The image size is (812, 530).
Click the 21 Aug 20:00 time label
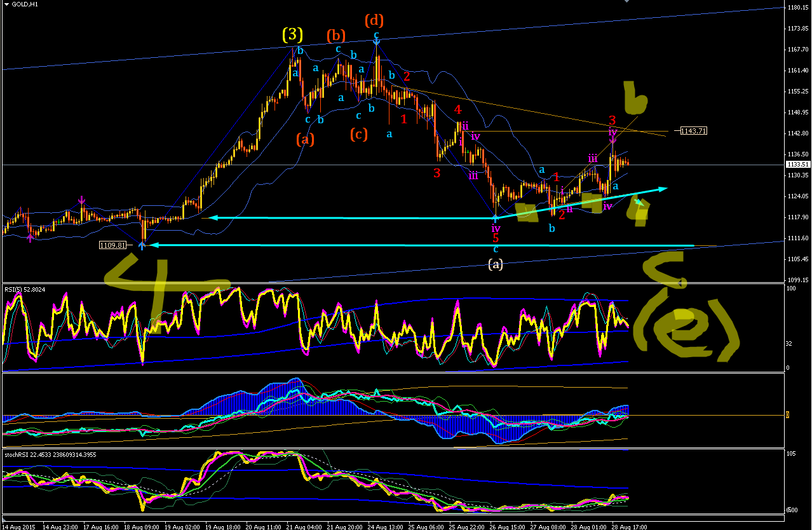coord(345,526)
